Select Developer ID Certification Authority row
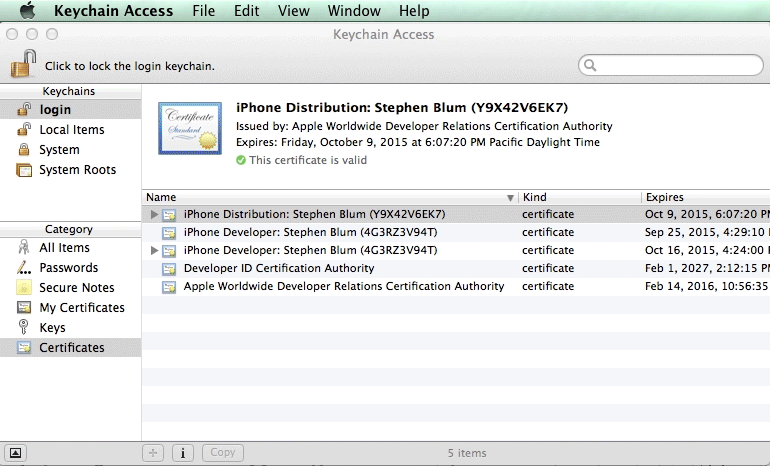Image resolution: width=770 pixels, height=466 pixels. 279,268
